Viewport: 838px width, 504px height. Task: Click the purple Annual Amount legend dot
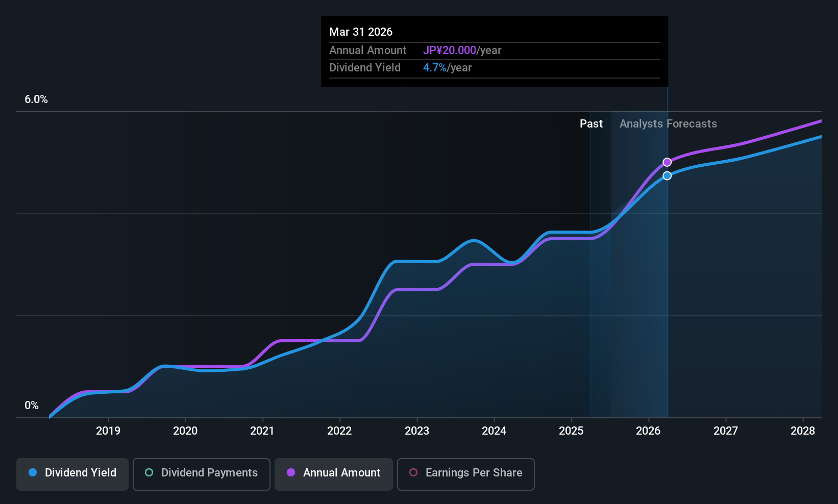coord(291,472)
